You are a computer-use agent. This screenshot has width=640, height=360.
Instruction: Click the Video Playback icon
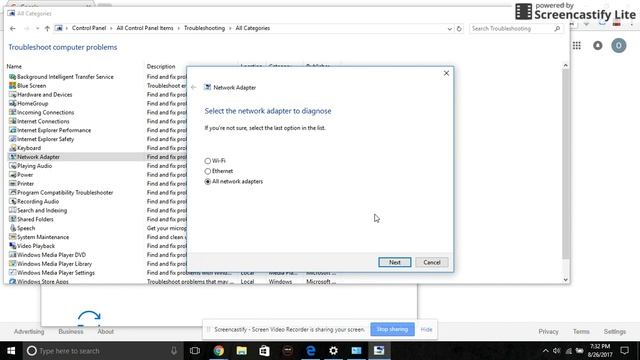point(13,246)
